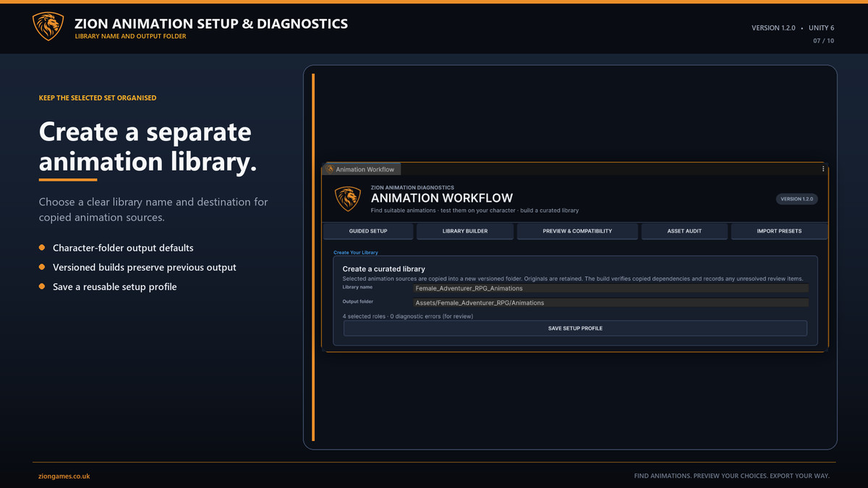
Task: Click the 'Selected animation sources are copied' description
Action: (x=572, y=278)
